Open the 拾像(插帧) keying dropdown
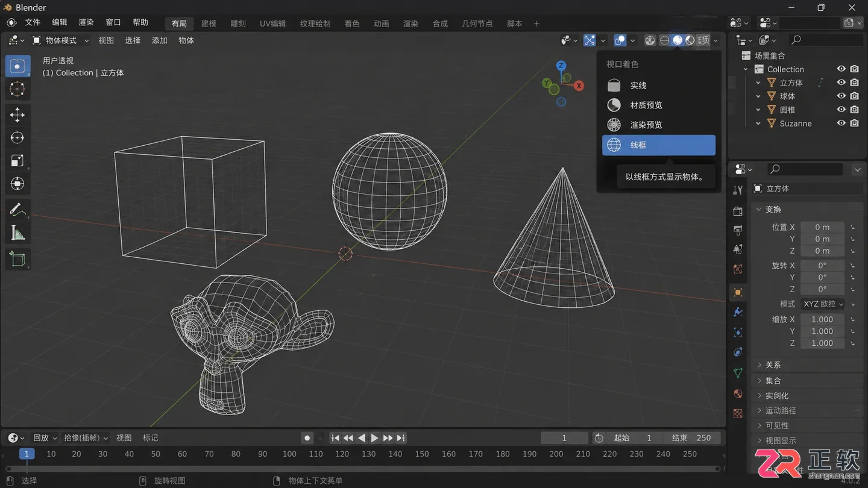This screenshot has height=488, width=868. click(x=86, y=438)
